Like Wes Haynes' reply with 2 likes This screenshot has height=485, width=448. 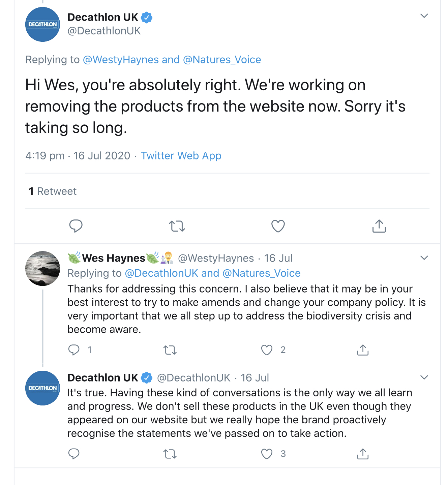click(267, 350)
